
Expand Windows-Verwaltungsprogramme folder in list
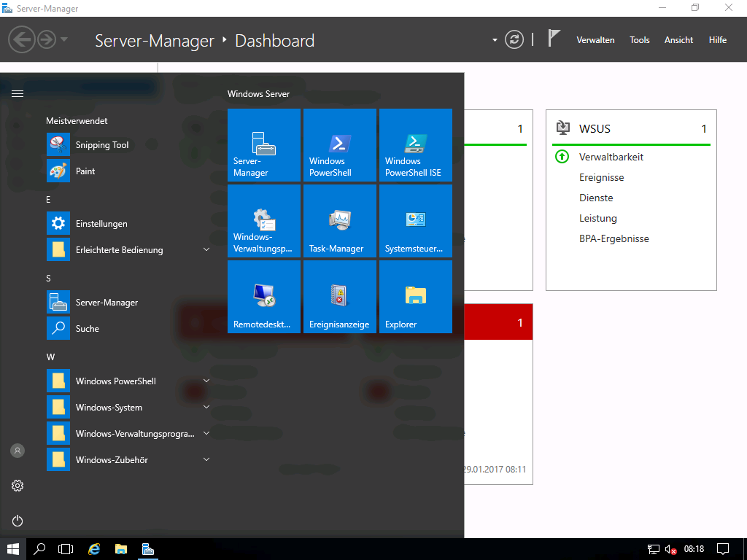pos(206,433)
